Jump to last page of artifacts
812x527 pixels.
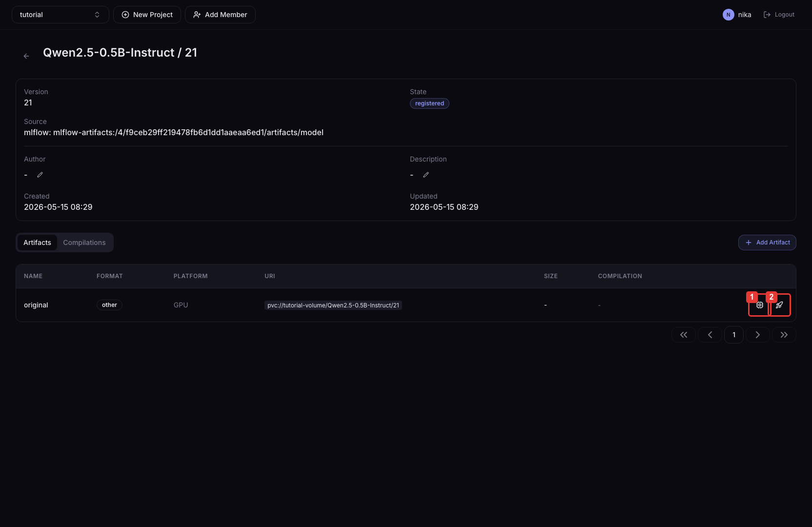784,335
